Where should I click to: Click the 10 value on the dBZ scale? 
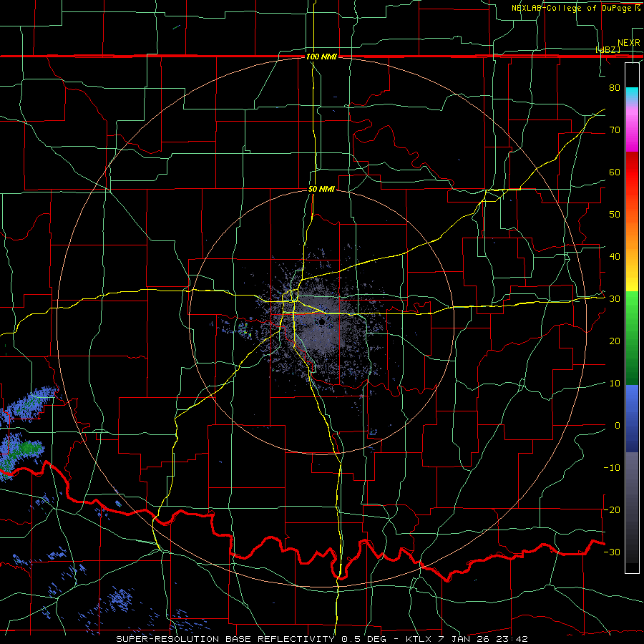(x=615, y=384)
